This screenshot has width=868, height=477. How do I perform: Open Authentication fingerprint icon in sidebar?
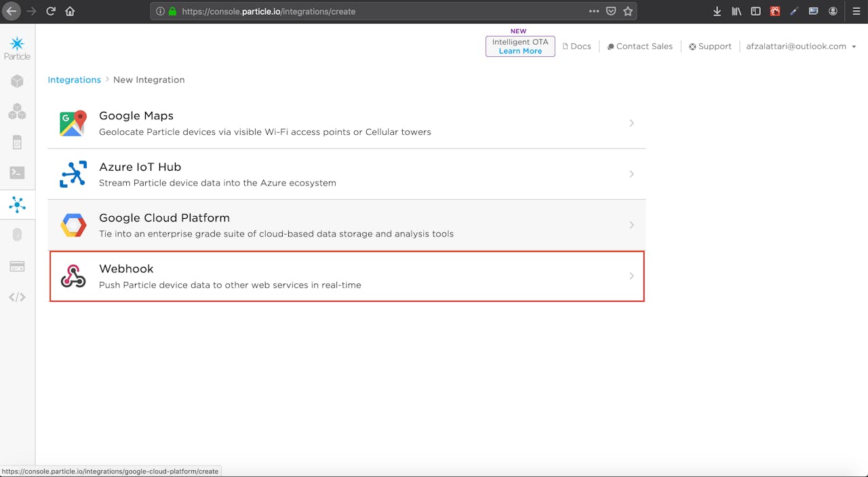17,234
